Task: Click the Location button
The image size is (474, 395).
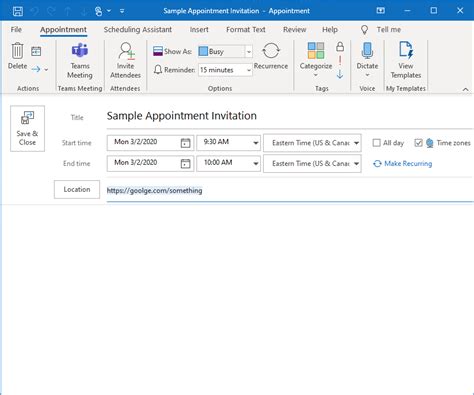Action: (77, 189)
